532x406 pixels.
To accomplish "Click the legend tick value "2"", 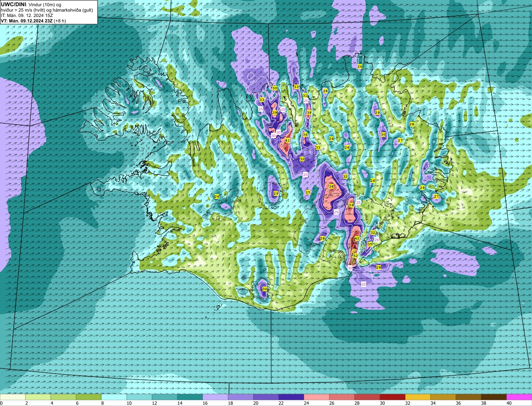I will coord(27,403).
